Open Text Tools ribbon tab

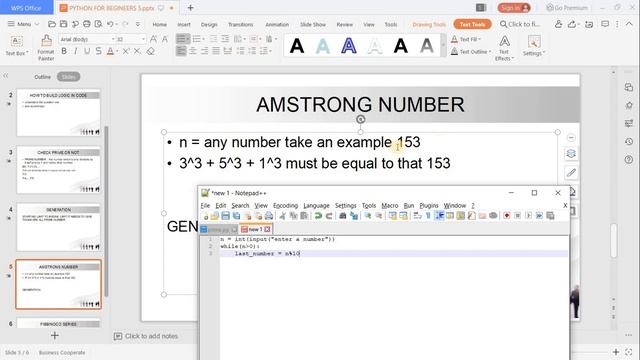click(x=472, y=24)
